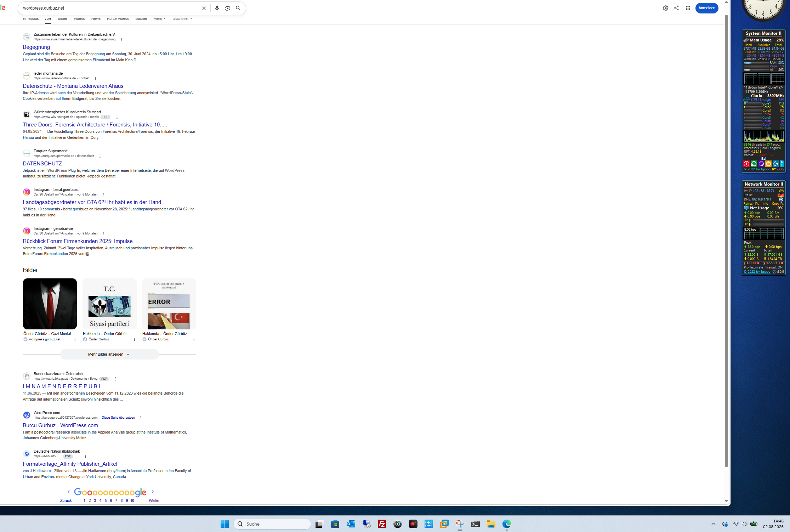Open the Windows Start menu
790x532 pixels.
[x=225, y=524]
